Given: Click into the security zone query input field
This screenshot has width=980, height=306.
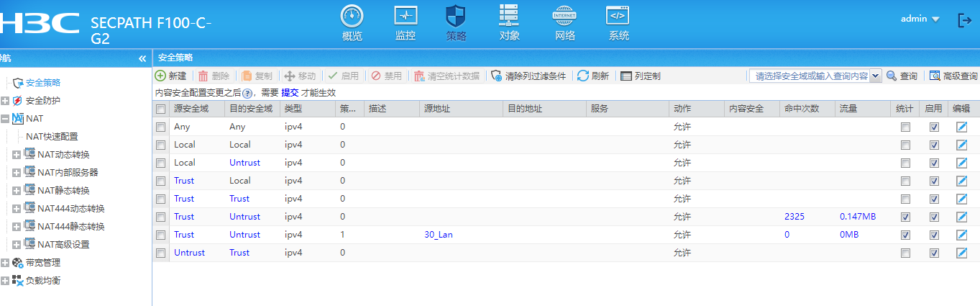Looking at the screenshot, I should point(810,76).
